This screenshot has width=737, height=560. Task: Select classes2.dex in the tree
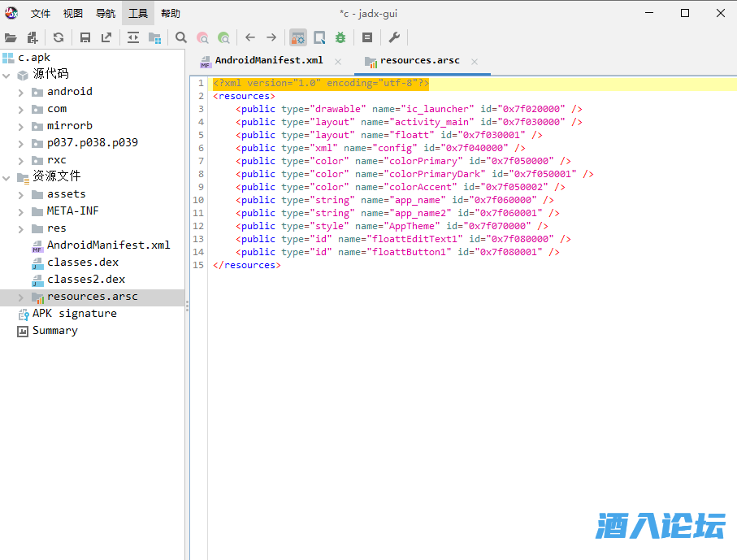[85, 279]
